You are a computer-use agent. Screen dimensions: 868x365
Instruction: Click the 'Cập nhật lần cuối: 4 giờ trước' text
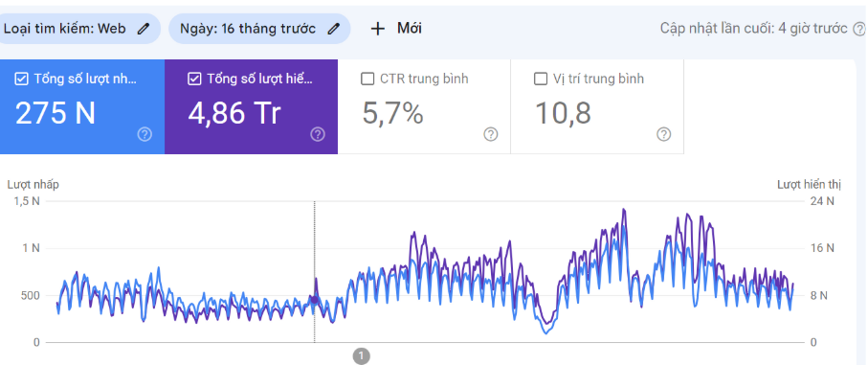coord(753,29)
